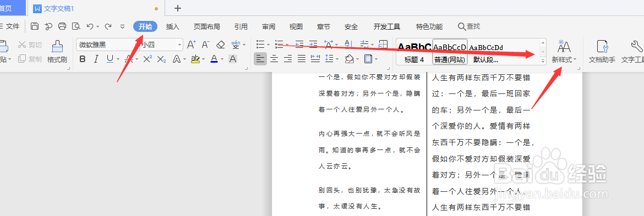Click the Copy (复制) button

(30, 59)
